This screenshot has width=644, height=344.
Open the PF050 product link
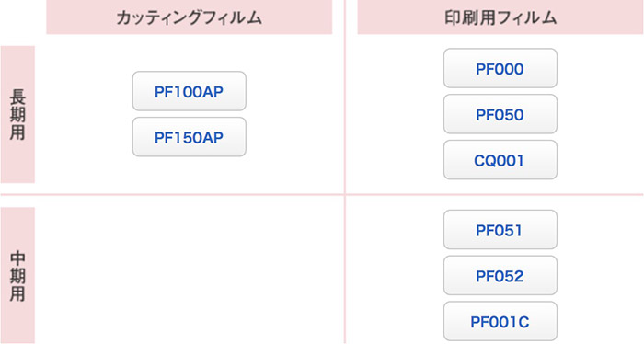pos(500,114)
